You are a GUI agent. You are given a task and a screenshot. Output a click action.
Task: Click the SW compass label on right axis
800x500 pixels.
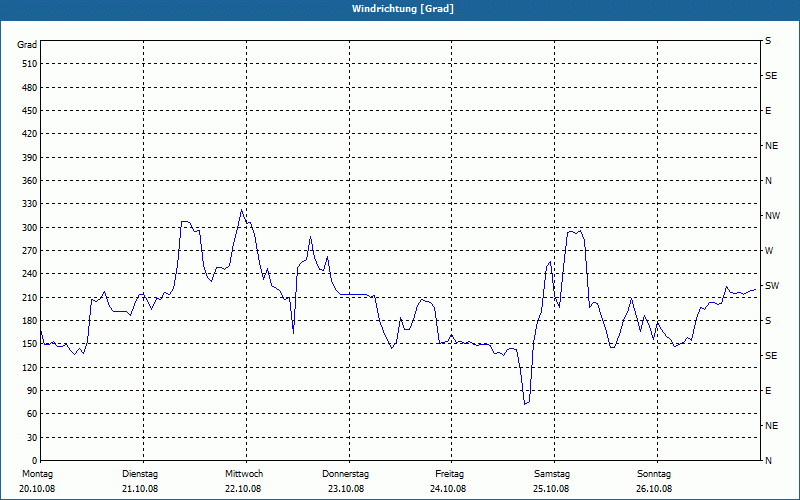click(x=772, y=286)
